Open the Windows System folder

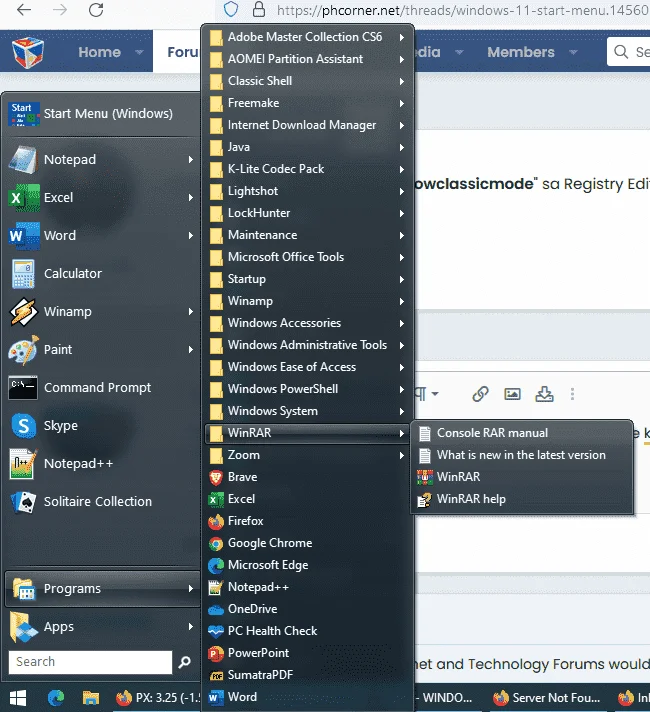308,411
